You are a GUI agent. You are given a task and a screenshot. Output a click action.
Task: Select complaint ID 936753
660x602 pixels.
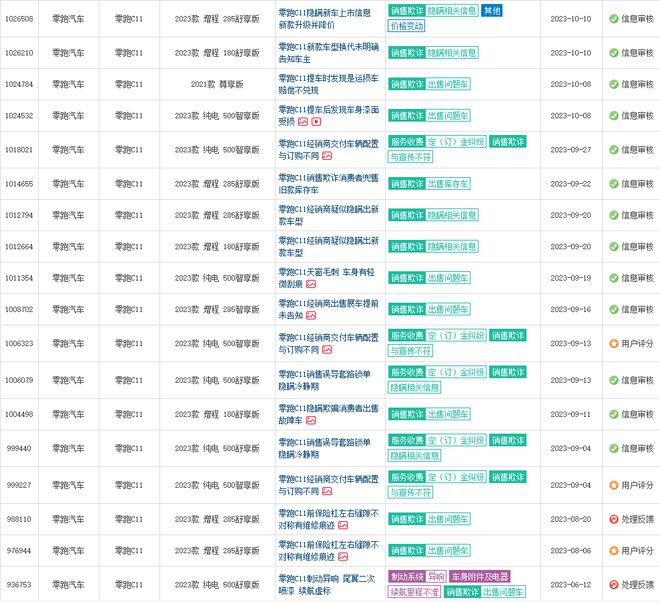tap(19, 585)
